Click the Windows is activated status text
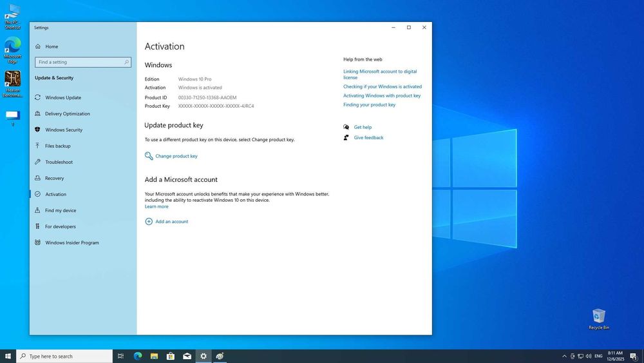This screenshot has height=363, width=644. [200, 88]
